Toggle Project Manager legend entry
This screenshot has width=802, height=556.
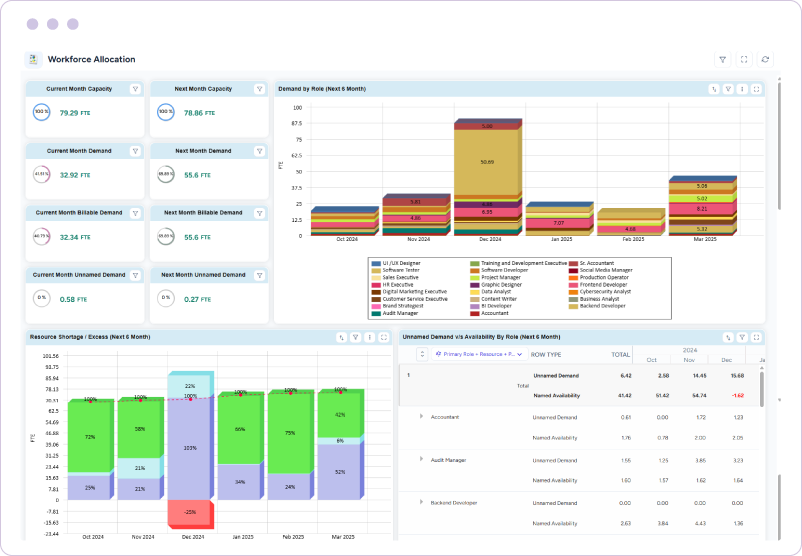tap(496, 277)
